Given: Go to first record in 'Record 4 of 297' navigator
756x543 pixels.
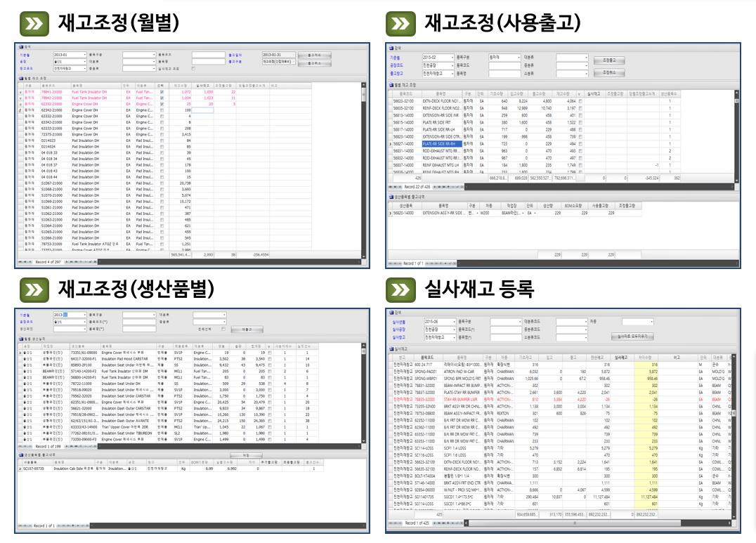Looking at the screenshot, I should (x=20, y=262).
